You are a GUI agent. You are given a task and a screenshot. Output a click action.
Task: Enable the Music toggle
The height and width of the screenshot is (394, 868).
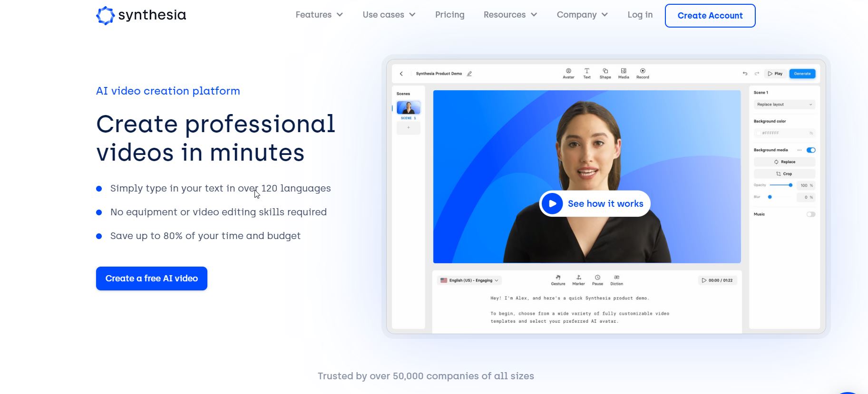[x=811, y=214]
